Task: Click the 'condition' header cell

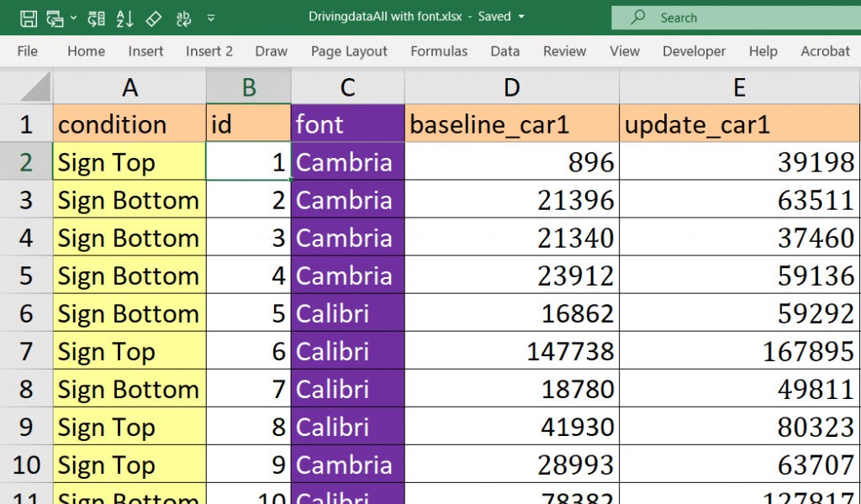Action: (129, 123)
